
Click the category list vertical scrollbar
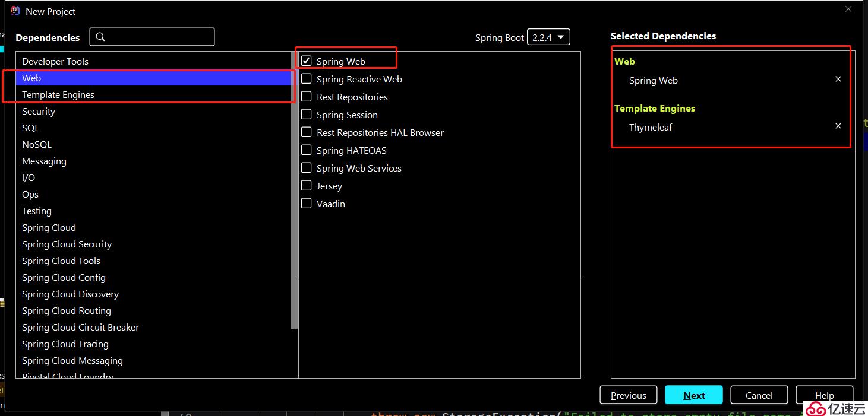(x=294, y=190)
